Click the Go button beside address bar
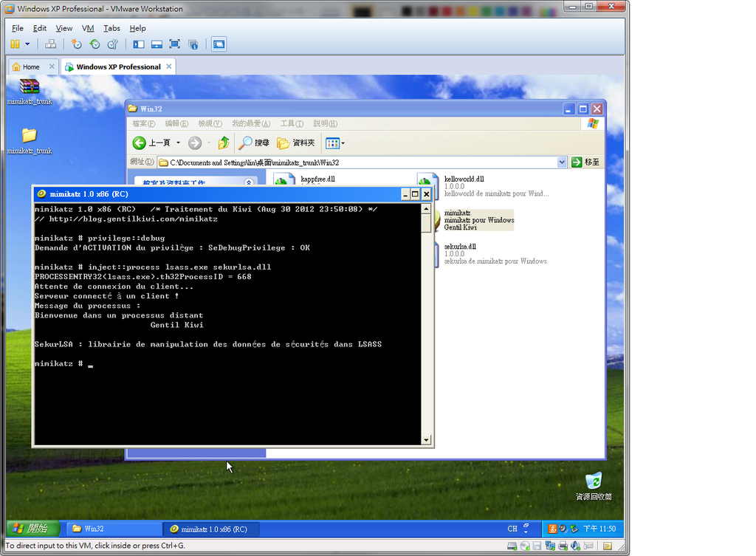 point(585,162)
